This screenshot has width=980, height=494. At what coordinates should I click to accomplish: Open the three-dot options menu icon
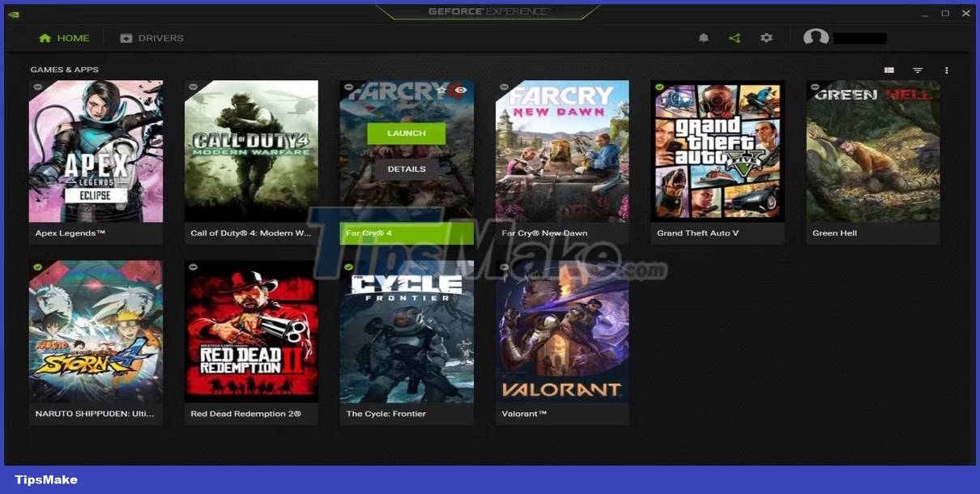pos(946,70)
